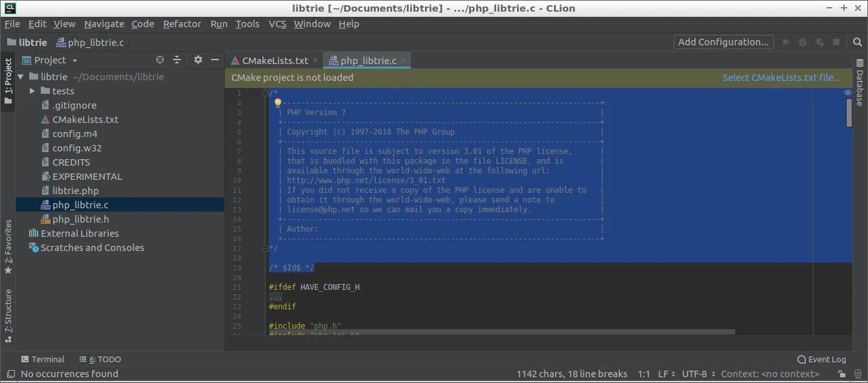Image resolution: width=868 pixels, height=383 pixels.
Task: Open the File menu
Action: point(12,24)
